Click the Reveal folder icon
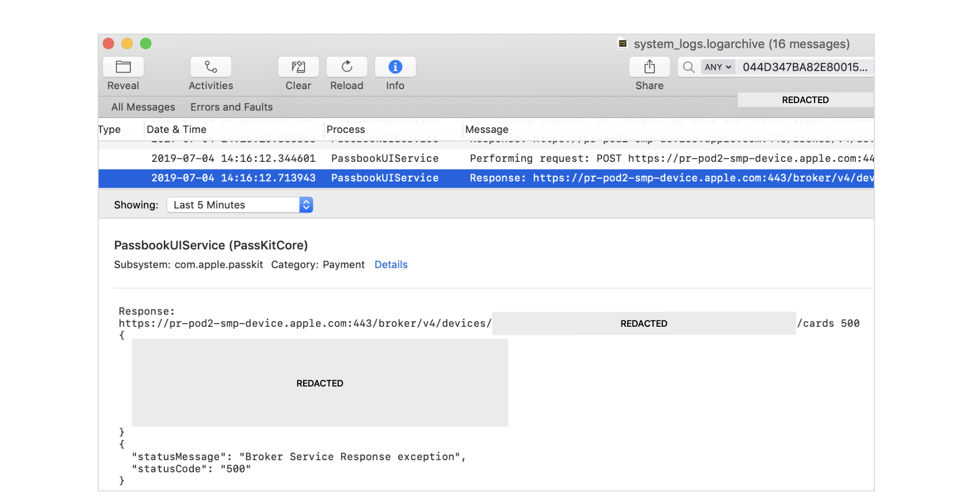 tap(123, 67)
